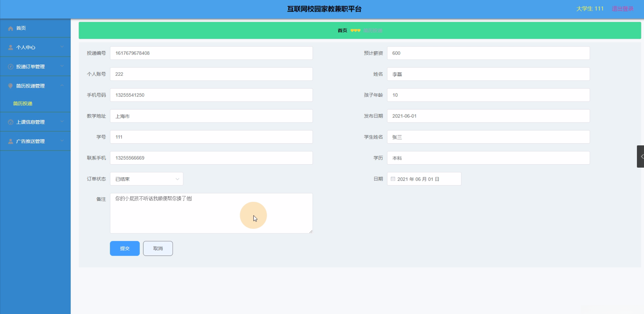Click the 简历投递管理 bulb icon

pos(10,86)
